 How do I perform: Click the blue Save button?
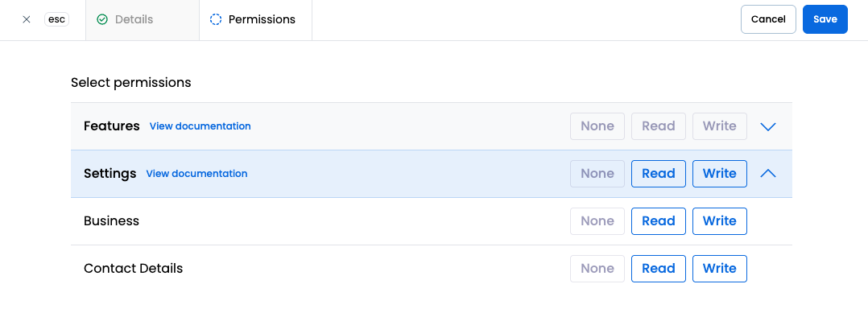(x=825, y=19)
